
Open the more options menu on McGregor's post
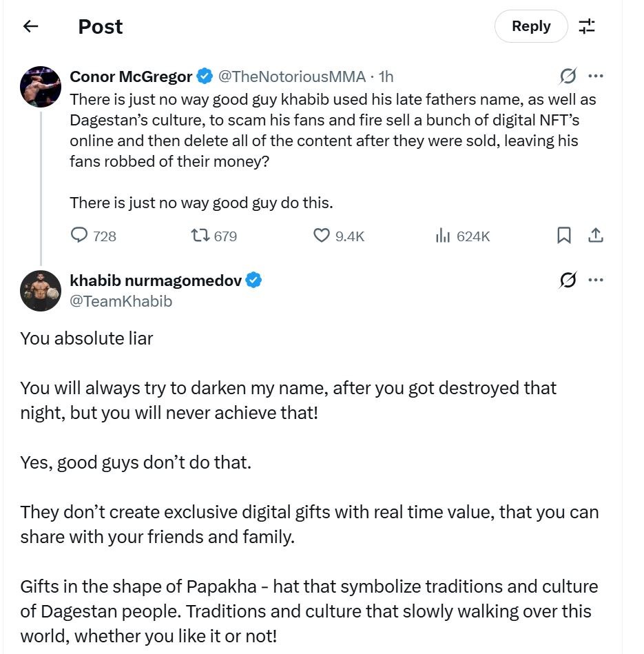click(597, 76)
